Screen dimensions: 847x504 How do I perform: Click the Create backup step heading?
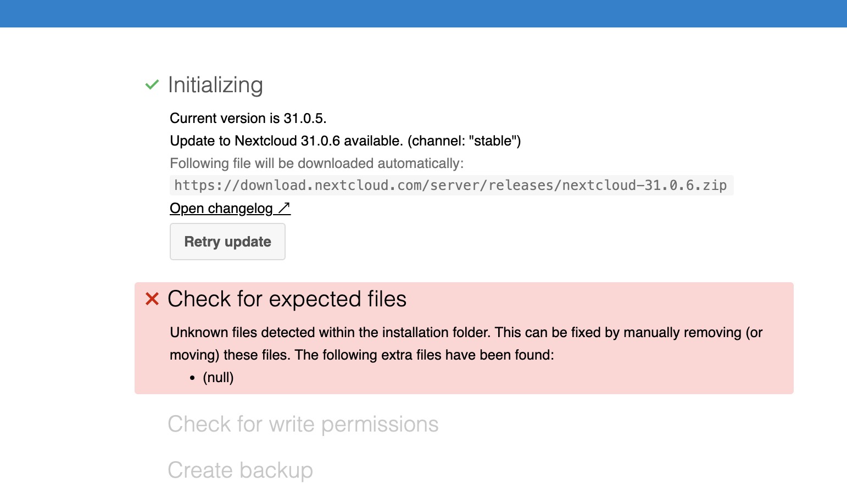coord(240,471)
